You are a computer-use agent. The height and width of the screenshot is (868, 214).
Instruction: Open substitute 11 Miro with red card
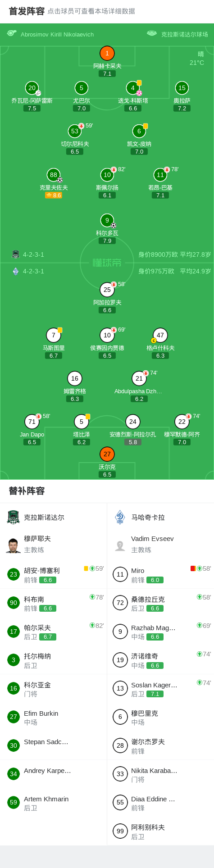point(161,574)
